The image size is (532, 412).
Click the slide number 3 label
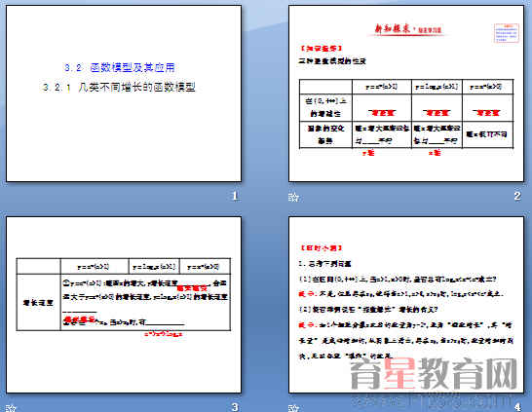click(235, 407)
